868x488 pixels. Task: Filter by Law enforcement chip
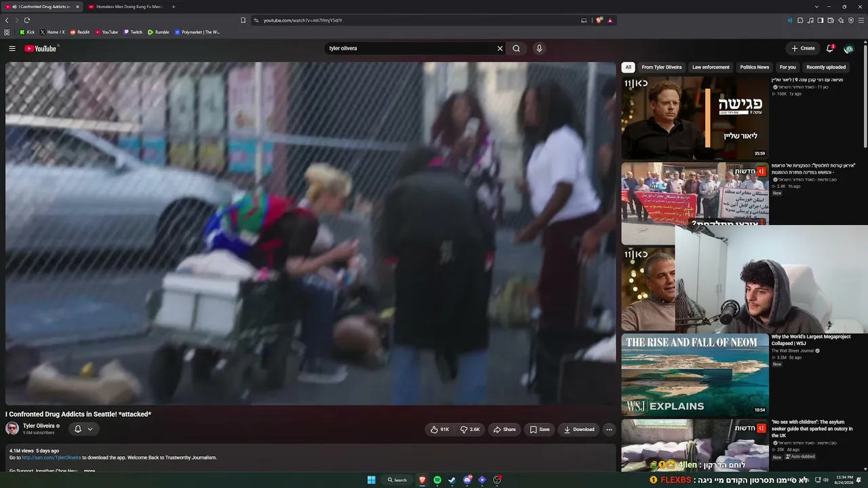[x=711, y=67]
